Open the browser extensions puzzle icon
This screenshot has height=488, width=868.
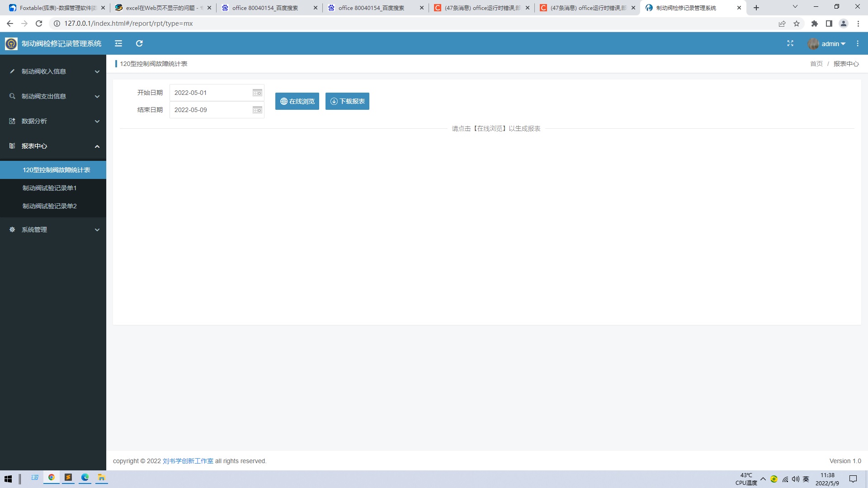815,23
